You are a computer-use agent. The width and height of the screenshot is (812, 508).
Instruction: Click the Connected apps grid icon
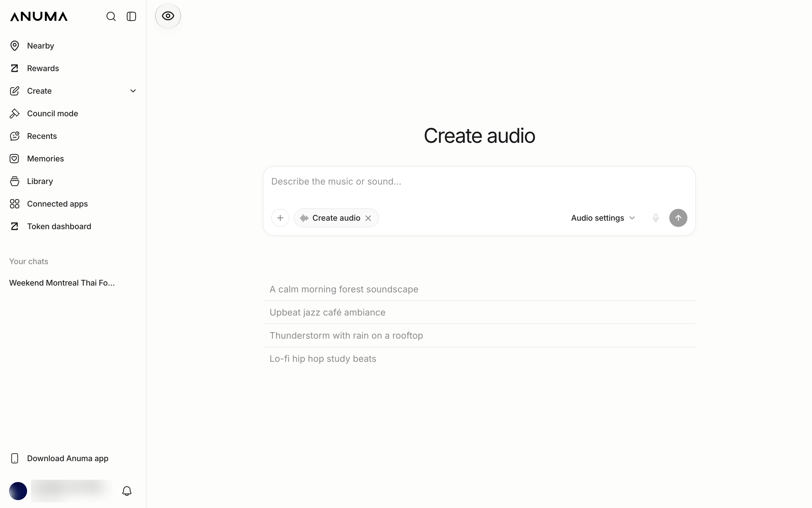click(x=14, y=203)
